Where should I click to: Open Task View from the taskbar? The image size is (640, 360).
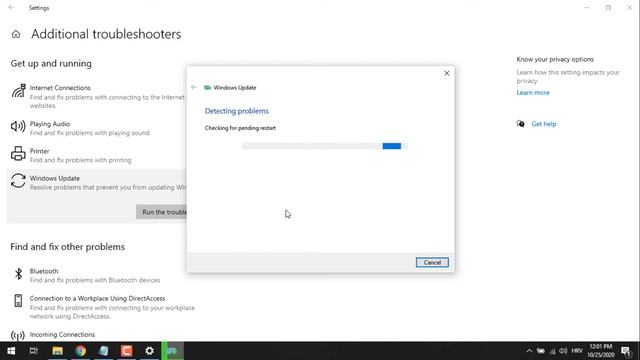point(34,351)
